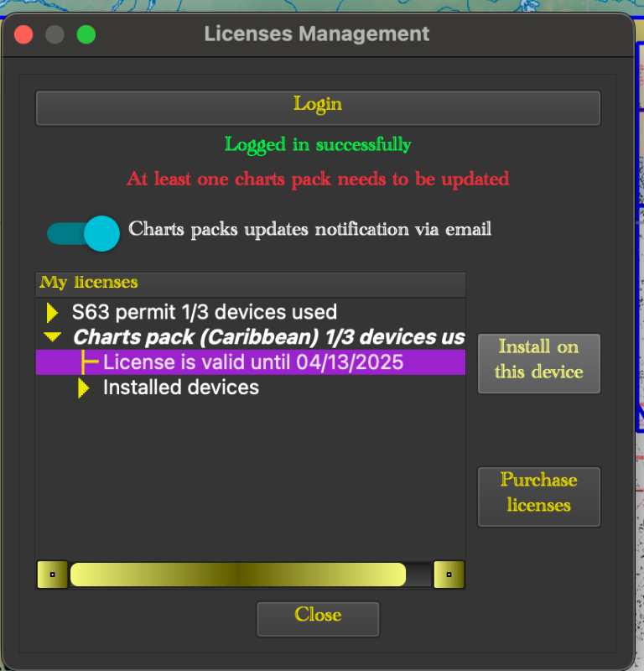Select Charts pack (Caribbean) license row
This screenshot has height=671, width=644.
tap(251, 337)
